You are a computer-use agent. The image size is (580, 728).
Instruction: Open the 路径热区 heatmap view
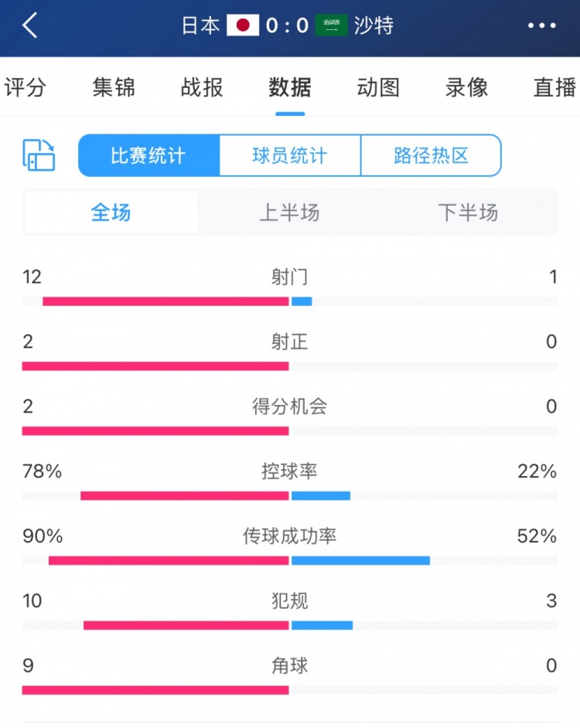pos(431,155)
